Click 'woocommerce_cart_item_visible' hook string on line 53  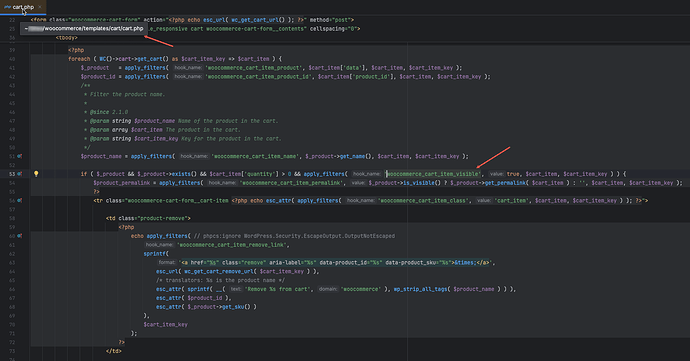[433, 174]
